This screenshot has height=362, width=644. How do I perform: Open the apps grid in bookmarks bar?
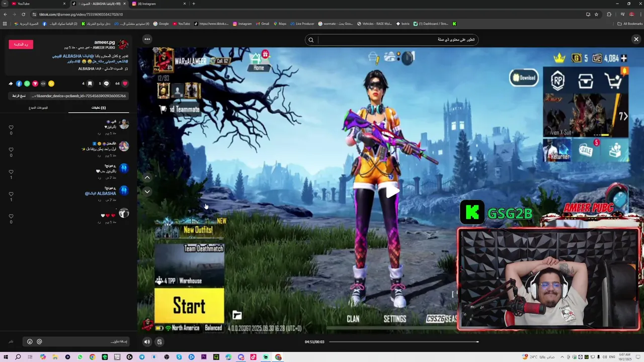click(5, 24)
